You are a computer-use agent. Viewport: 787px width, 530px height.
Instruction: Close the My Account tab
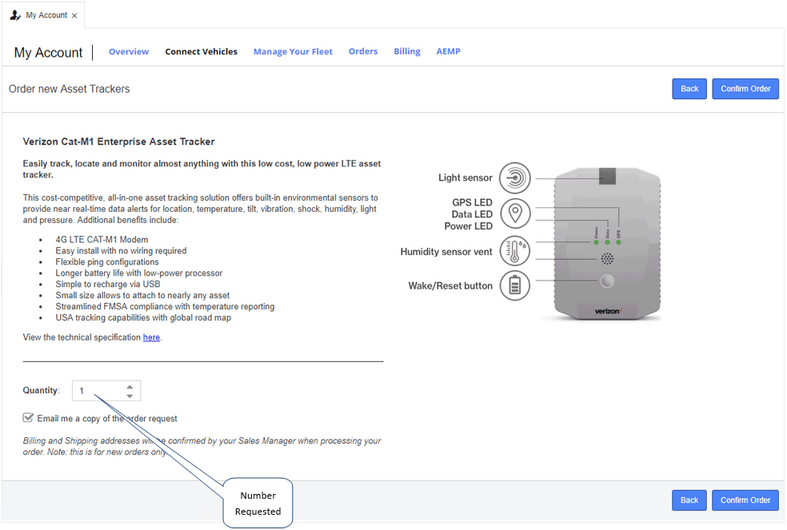(74, 16)
